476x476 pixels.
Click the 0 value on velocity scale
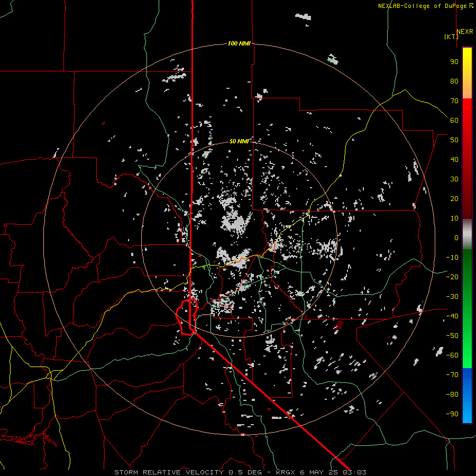coord(456,237)
